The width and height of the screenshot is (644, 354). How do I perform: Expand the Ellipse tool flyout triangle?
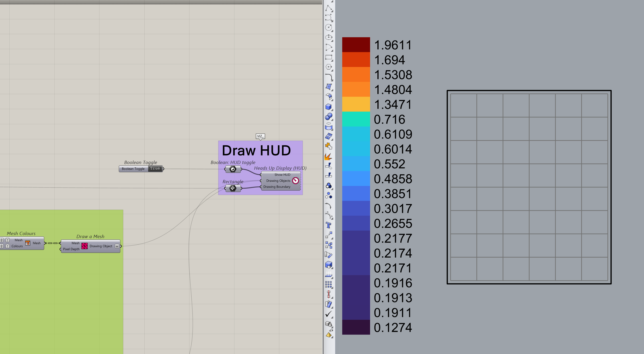pos(332,41)
